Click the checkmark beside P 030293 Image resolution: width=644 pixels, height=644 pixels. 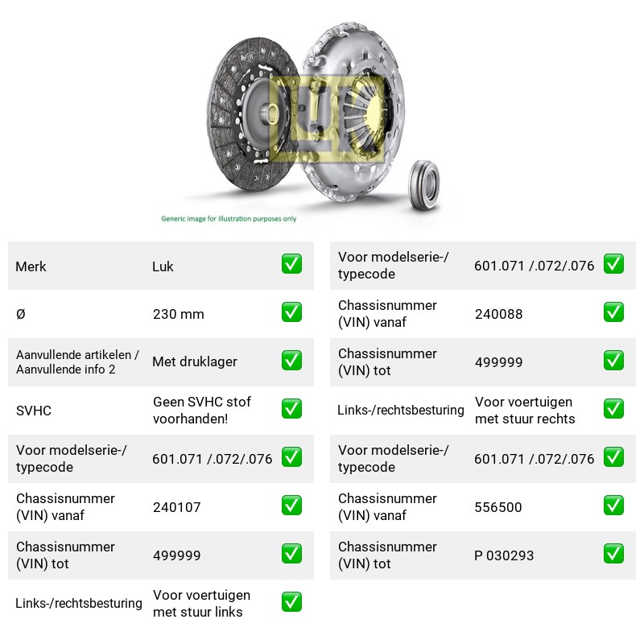pyautogui.click(x=613, y=554)
